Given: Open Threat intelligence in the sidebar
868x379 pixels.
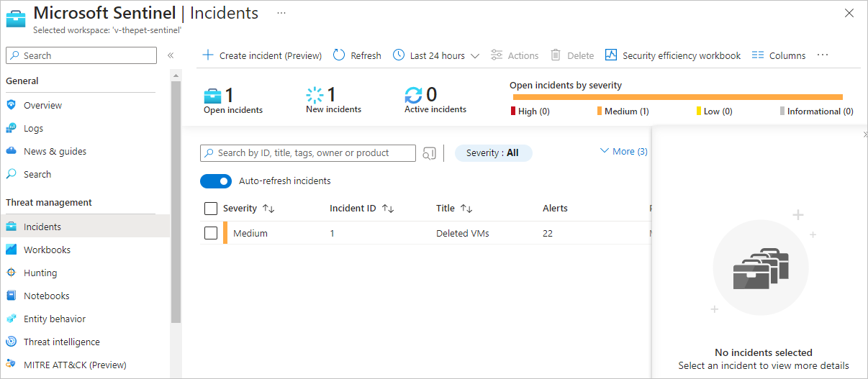Looking at the screenshot, I should point(61,342).
